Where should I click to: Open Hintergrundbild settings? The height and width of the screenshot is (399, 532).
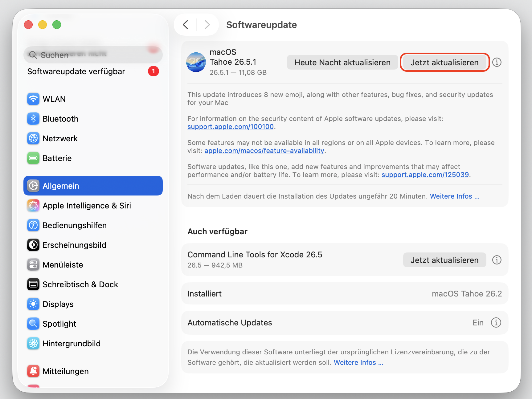tap(93, 344)
